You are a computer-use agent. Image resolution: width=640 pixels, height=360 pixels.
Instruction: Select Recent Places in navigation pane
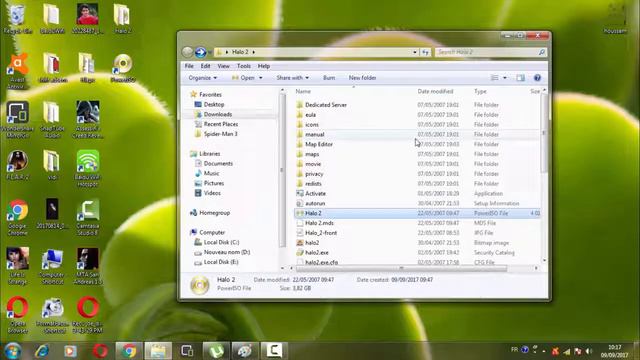point(221,124)
